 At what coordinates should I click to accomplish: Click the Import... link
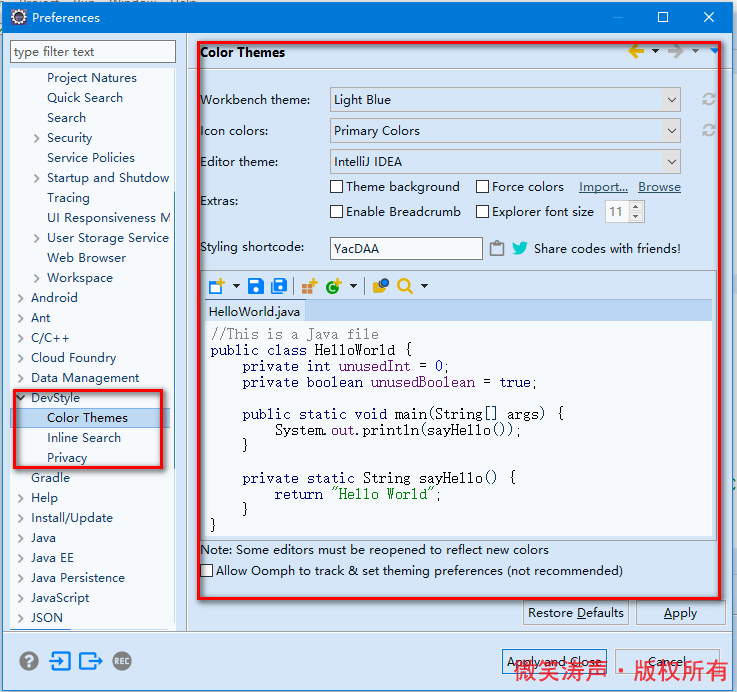(x=603, y=187)
